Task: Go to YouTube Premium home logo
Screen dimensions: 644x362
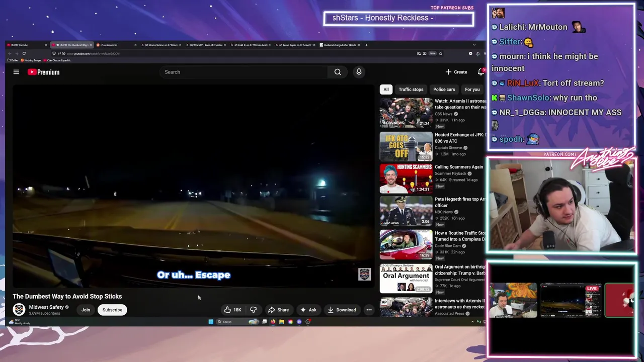Action: [44, 72]
